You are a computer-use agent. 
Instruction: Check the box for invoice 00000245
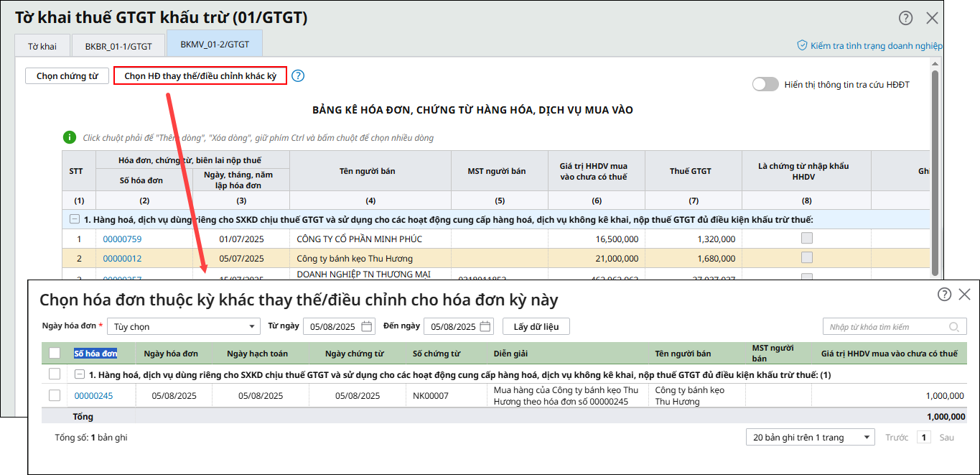pos(55,395)
